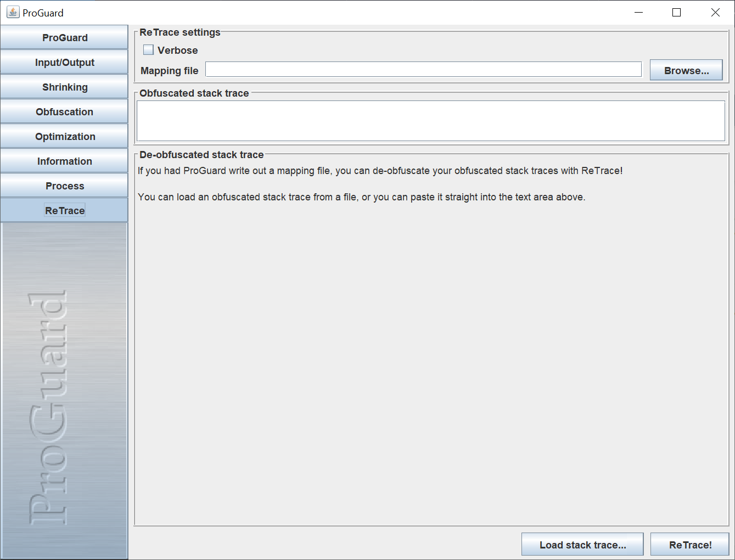Maximize the ProGuard window

tap(676, 12)
